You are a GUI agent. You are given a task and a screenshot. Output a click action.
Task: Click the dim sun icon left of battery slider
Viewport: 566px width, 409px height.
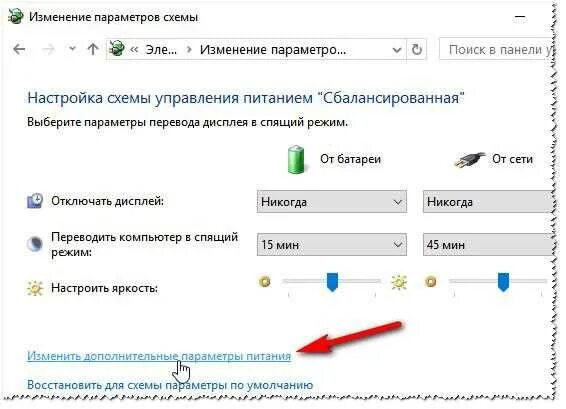click(265, 282)
